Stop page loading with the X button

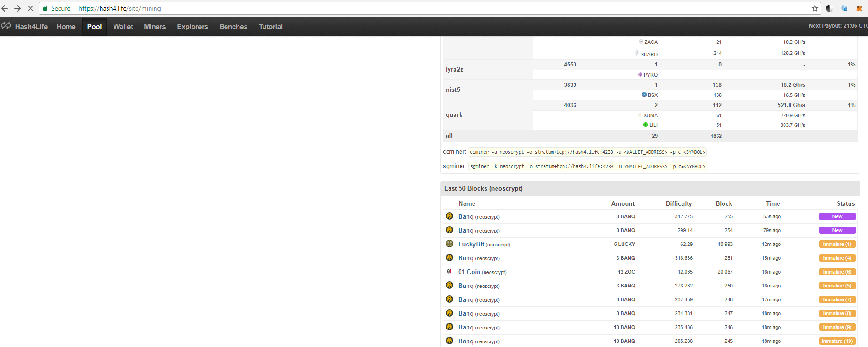click(30, 8)
